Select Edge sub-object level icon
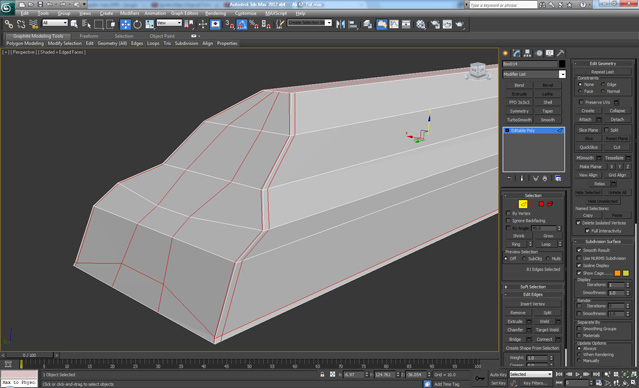639x388 pixels. tap(523, 204)
